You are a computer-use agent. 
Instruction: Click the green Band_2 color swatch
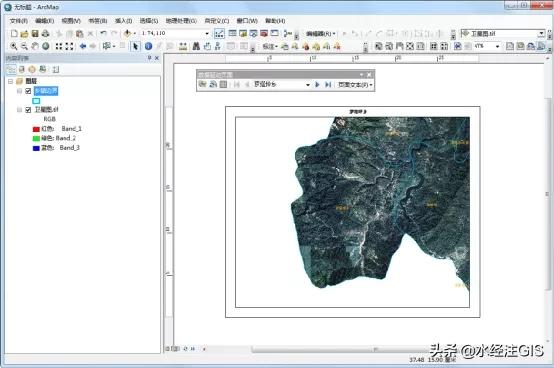36,139
